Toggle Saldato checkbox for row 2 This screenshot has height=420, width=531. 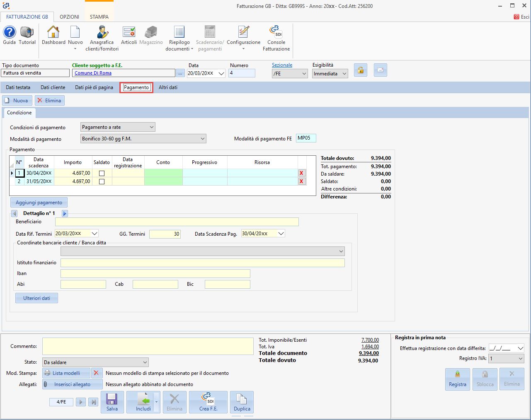click(x=102, y=181)
